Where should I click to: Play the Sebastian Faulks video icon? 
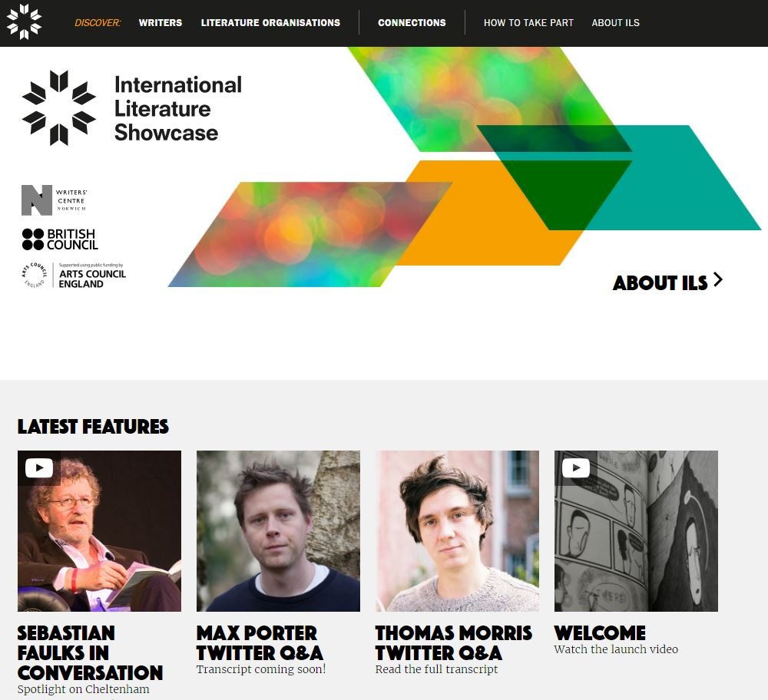point(39,468)
